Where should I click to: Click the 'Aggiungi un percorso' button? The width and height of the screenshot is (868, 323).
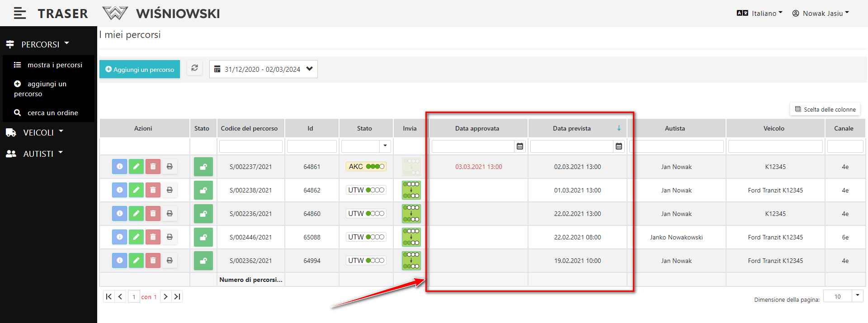[x=140, y=70]
